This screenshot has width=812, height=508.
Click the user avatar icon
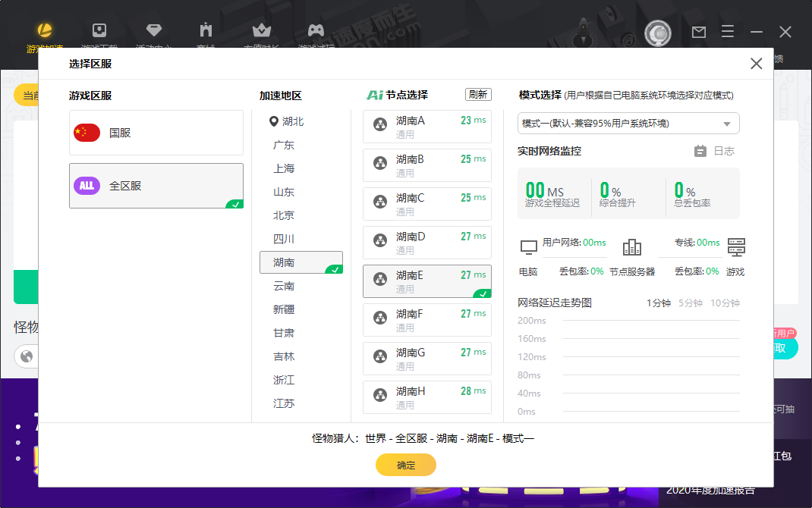click(x=658, y=33)
